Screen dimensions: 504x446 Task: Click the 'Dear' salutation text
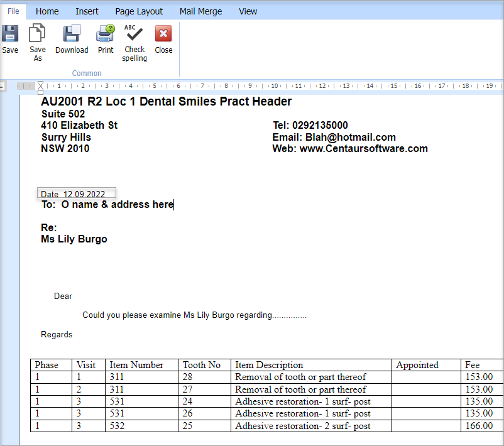coord(63,296)
